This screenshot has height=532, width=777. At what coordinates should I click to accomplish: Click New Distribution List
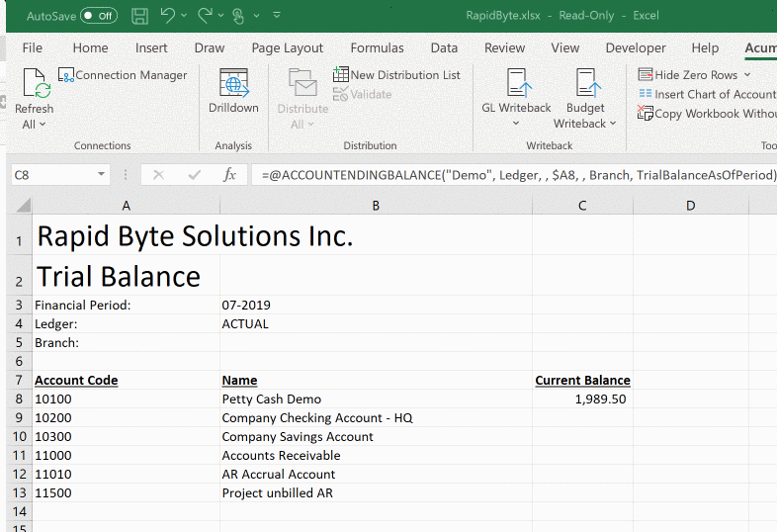[x=396, y=75]
